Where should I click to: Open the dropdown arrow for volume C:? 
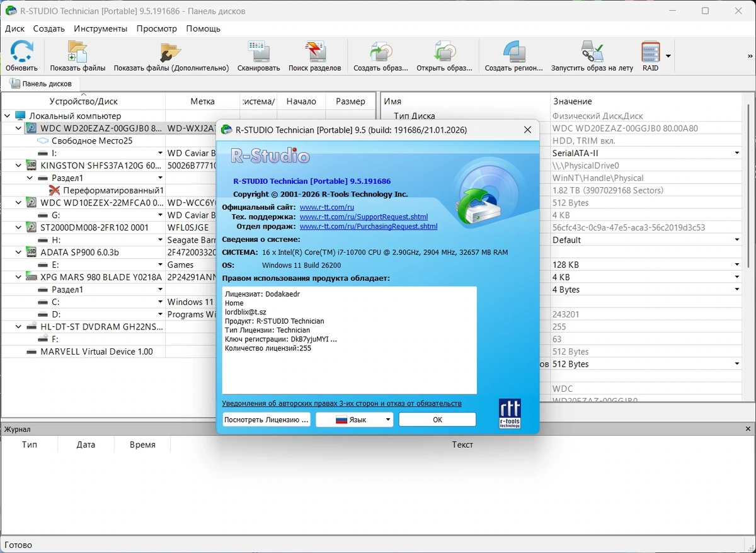pos(160,302)
